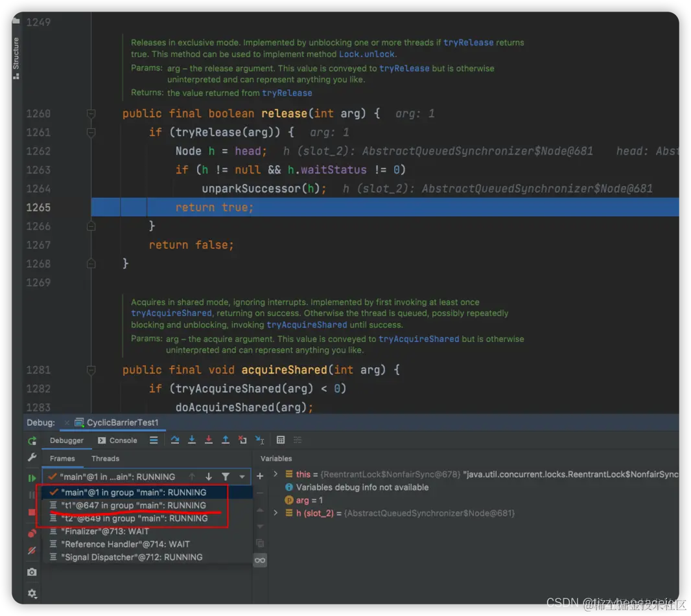
Task: Click the Step Into icon
Action: coord(192,440)
